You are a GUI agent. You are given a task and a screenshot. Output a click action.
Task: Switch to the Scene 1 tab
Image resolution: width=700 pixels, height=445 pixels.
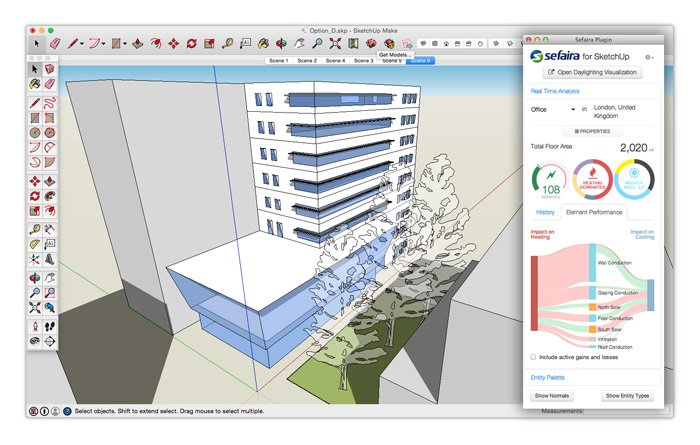[278, 61]
